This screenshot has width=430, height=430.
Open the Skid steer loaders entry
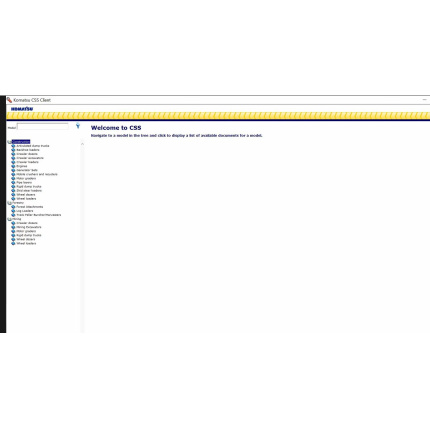pyautogui.click(x=29, y=191)
